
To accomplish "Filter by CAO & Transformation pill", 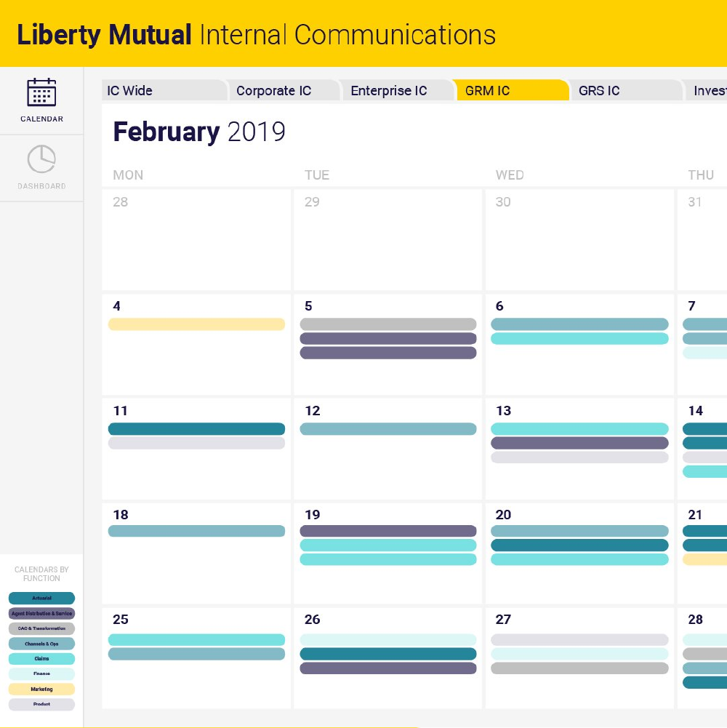I will coord(41,628).
